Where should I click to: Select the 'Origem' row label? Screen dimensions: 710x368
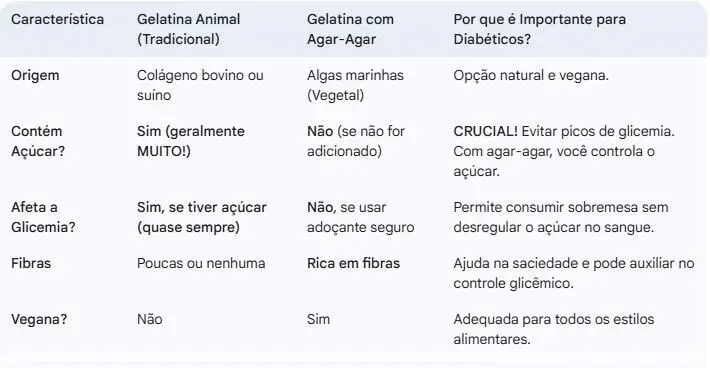[35, 75]
